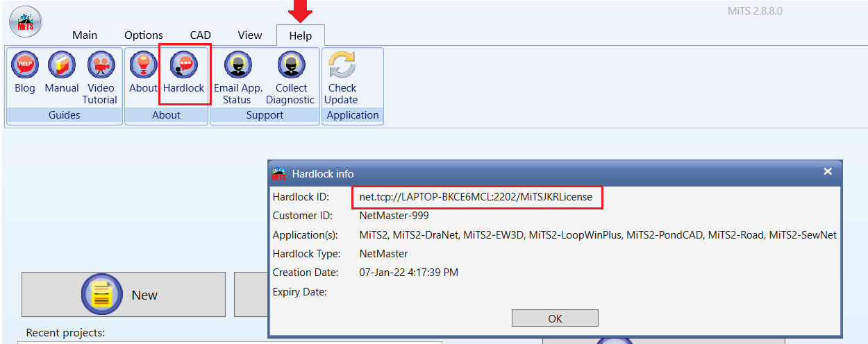Open the CAD ribbon tab

201,35
